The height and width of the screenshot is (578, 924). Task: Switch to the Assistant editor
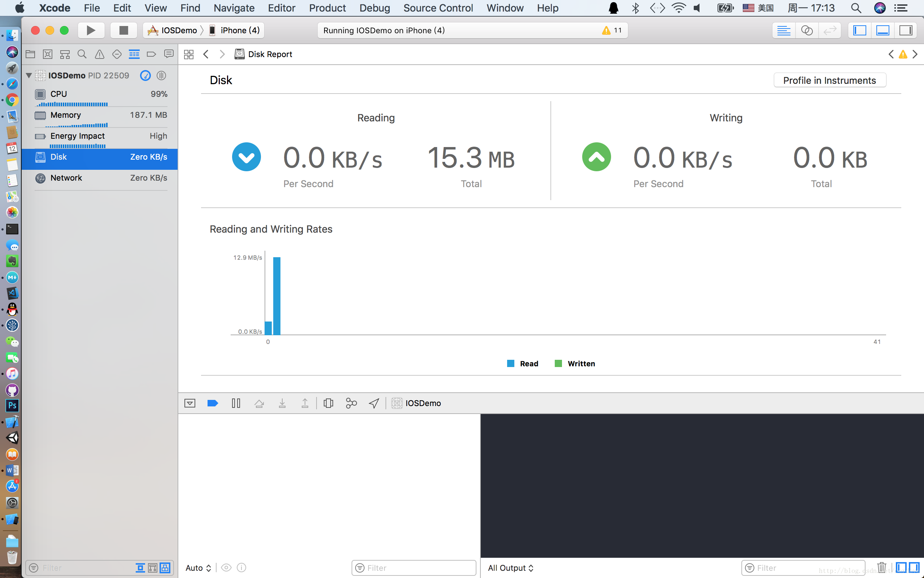(x=806, y=30)
